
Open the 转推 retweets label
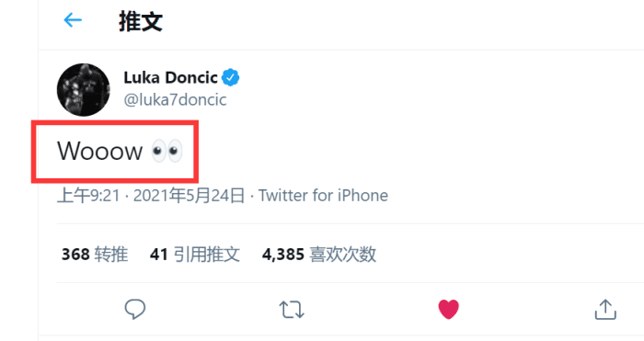111,255
